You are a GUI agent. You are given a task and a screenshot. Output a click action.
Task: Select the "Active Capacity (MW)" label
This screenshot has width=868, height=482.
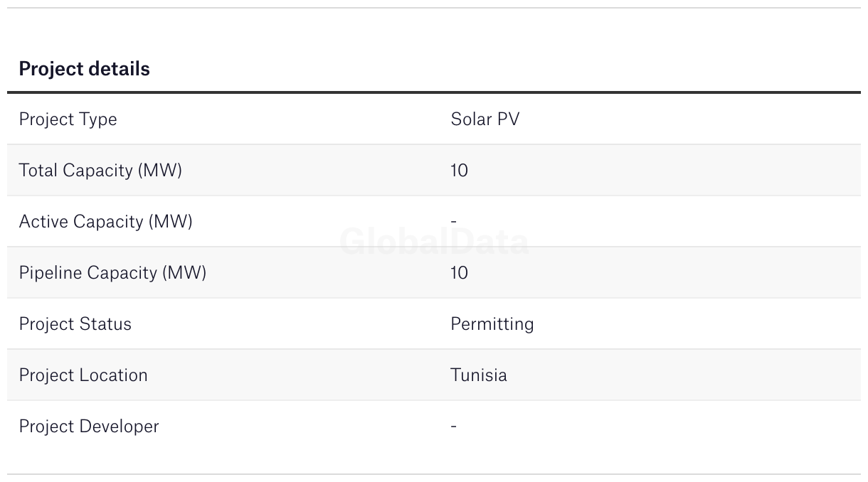[105, 222]
